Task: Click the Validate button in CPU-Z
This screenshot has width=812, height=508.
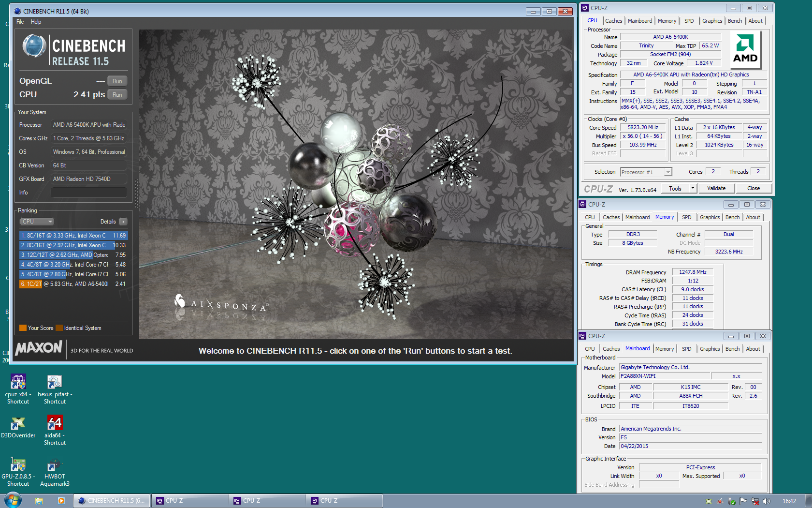Action: [716, 188]
